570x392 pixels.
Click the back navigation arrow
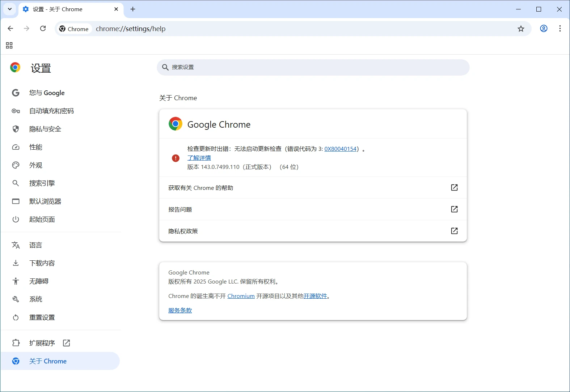10,29
